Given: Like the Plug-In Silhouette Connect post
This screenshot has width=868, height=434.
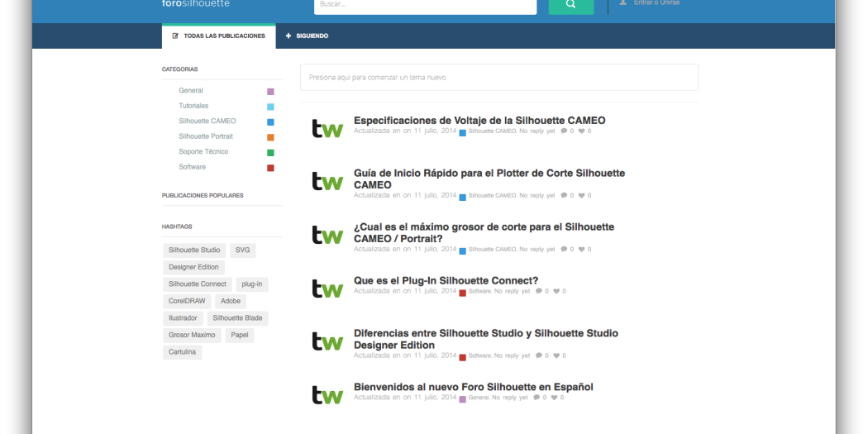Looking at the screenshot, I should (x=556, y=291).
